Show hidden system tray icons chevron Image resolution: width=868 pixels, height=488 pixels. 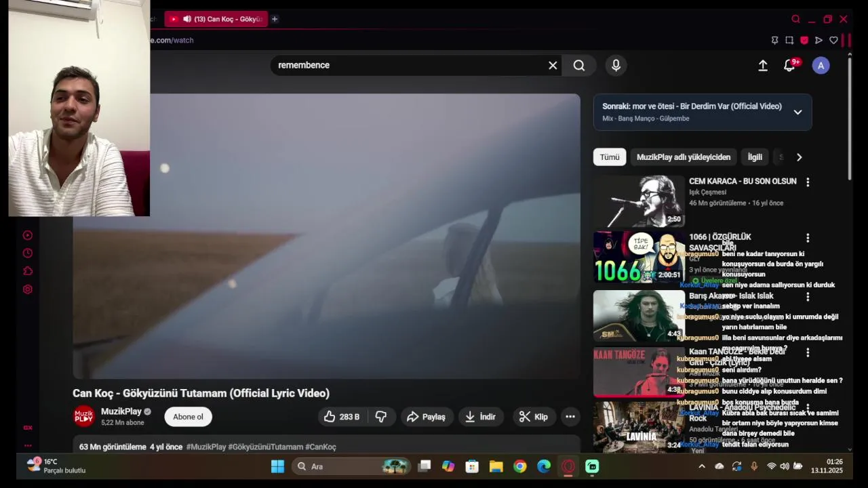click(702, 466)
